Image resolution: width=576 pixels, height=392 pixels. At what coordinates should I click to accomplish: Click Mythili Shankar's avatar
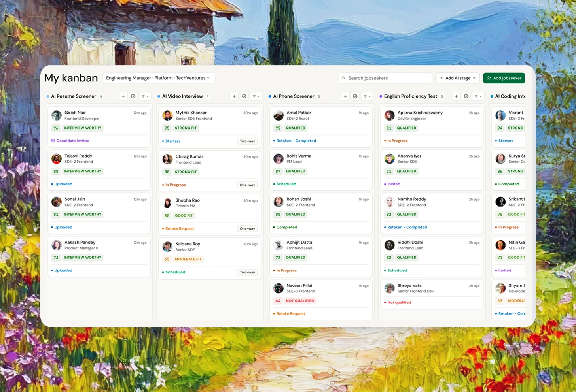[x=168, y=115]
